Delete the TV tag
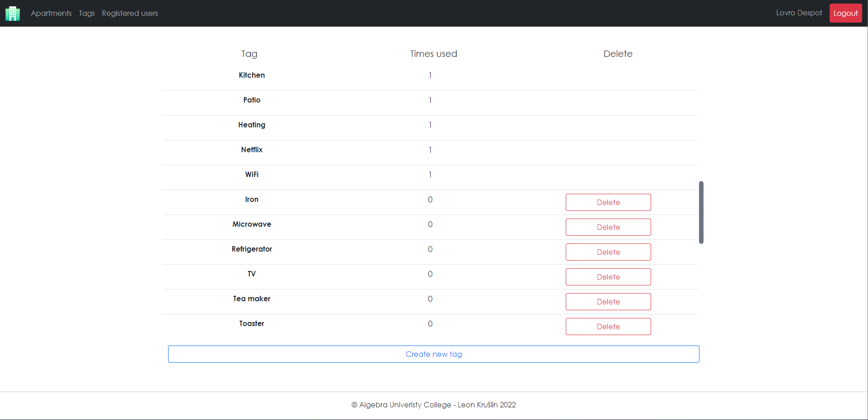Viewport: 868px width, 420px height. (608, 276)
